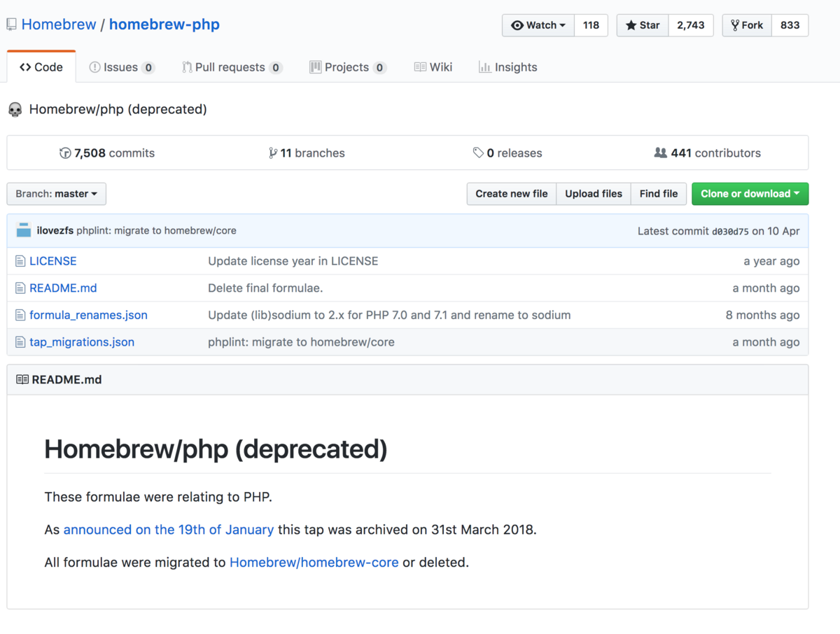840x634 pixels.
Task: Open formula_renames.json file
Action: tap(88, 315)
